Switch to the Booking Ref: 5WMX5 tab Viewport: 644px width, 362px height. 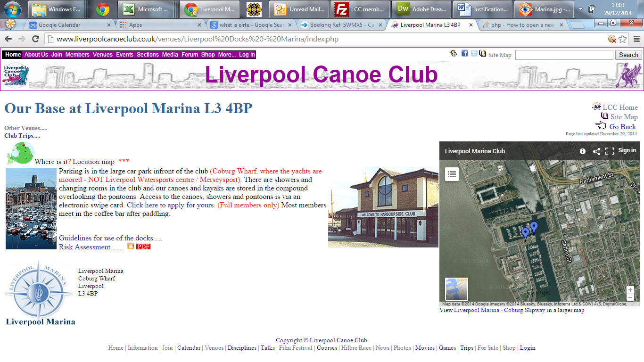[x=342, y=25]
